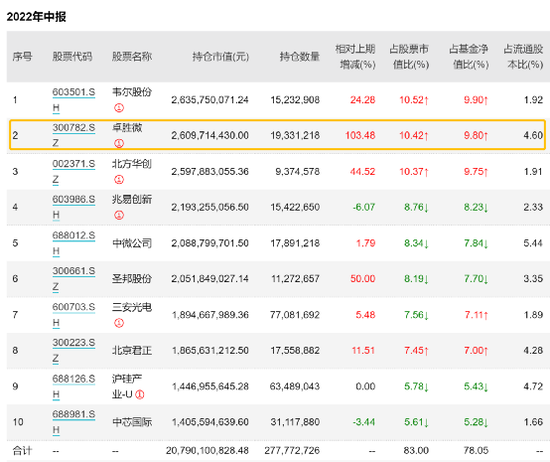Click red info icon under 北方华创
This screenshot has width=550, height=462.
[x=119, y=180]
